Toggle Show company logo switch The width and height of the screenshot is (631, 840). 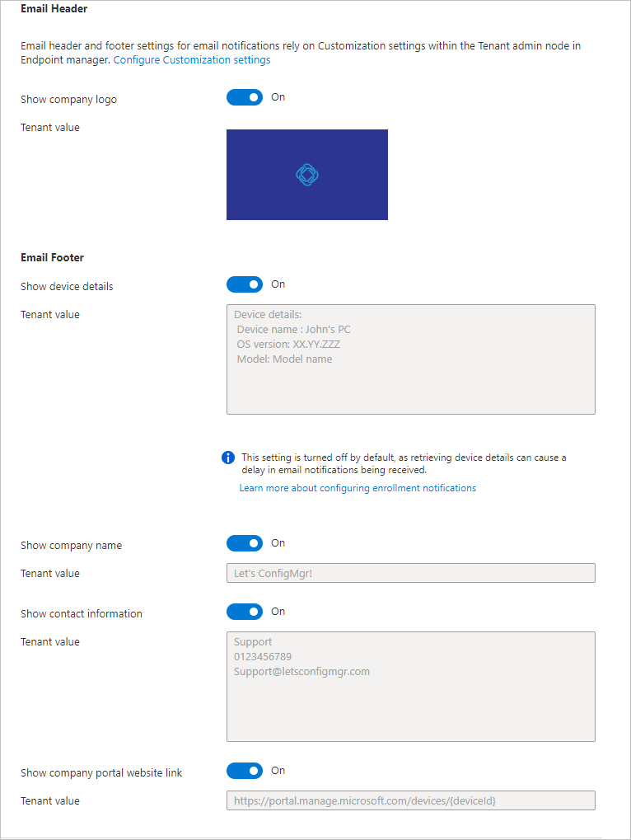(245, 97)
